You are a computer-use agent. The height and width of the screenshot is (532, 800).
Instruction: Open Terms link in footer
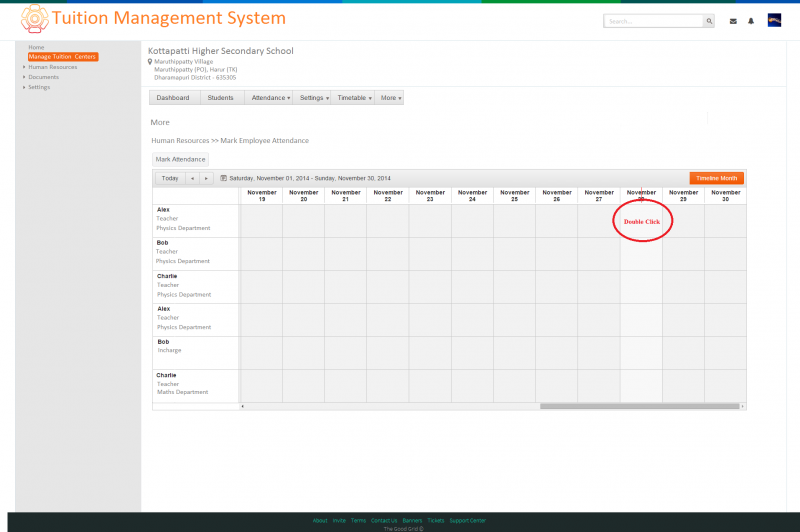point(358,521)
